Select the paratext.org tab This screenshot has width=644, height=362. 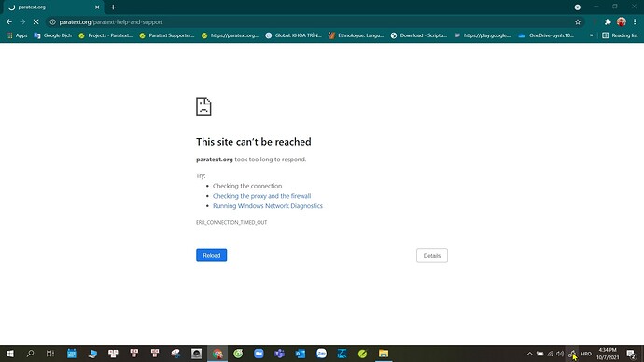(53, 7)
